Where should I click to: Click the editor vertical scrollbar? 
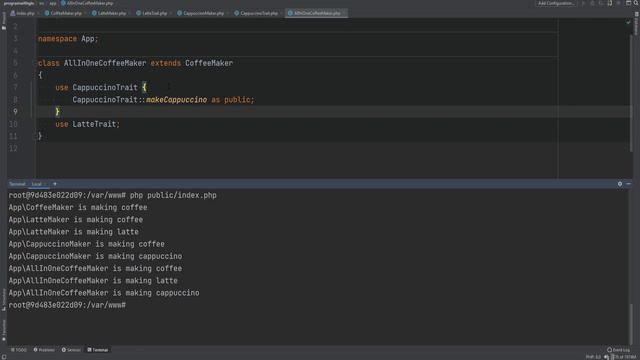[631, 92]
